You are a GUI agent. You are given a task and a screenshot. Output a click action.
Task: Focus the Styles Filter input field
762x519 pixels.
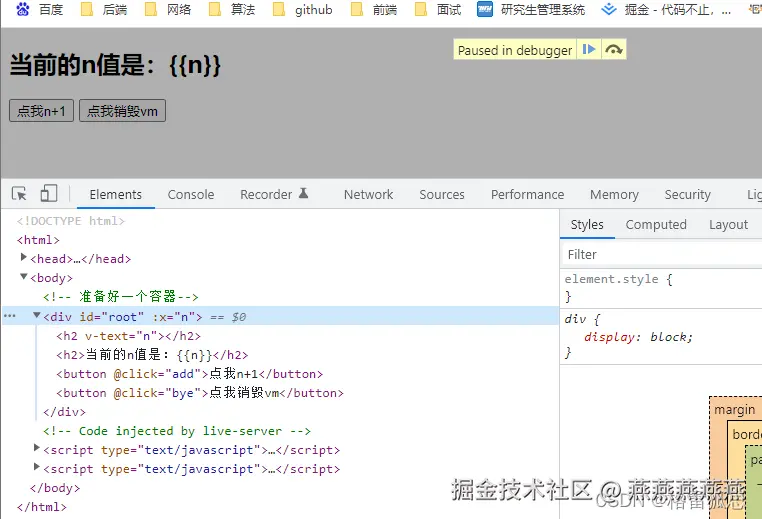click(662, 254)
